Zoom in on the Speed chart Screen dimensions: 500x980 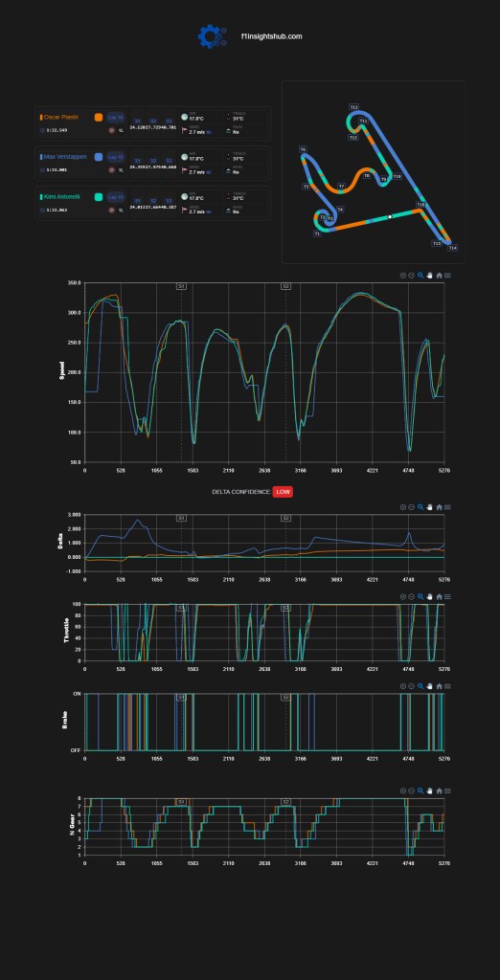tap(403, 275)
